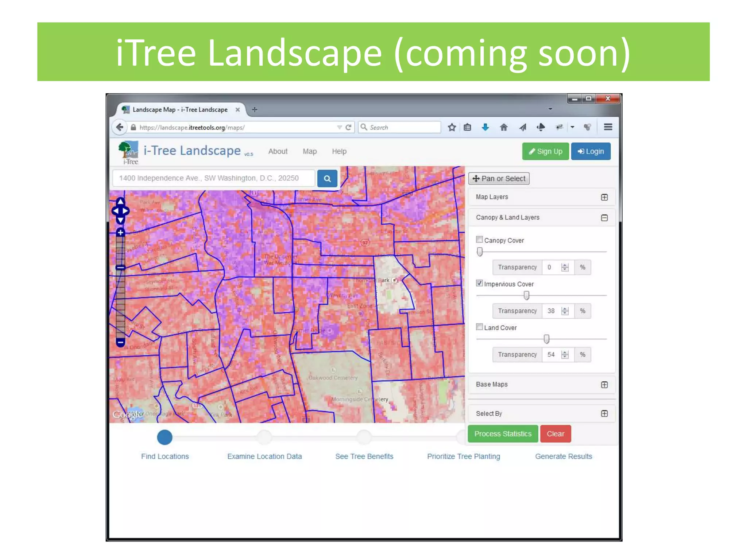747x560 pixels.
Task: Click the blue Login button
Action: click(591, 151)
